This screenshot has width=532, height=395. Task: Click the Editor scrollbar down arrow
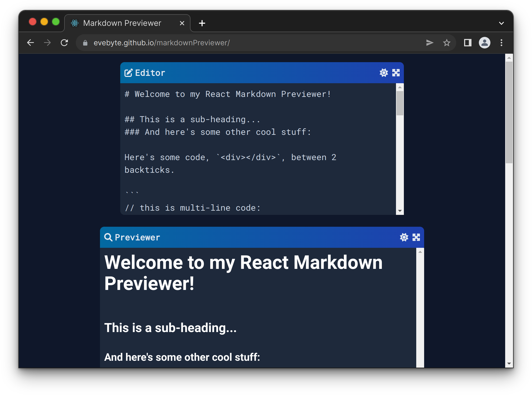[x=400, y=211]
